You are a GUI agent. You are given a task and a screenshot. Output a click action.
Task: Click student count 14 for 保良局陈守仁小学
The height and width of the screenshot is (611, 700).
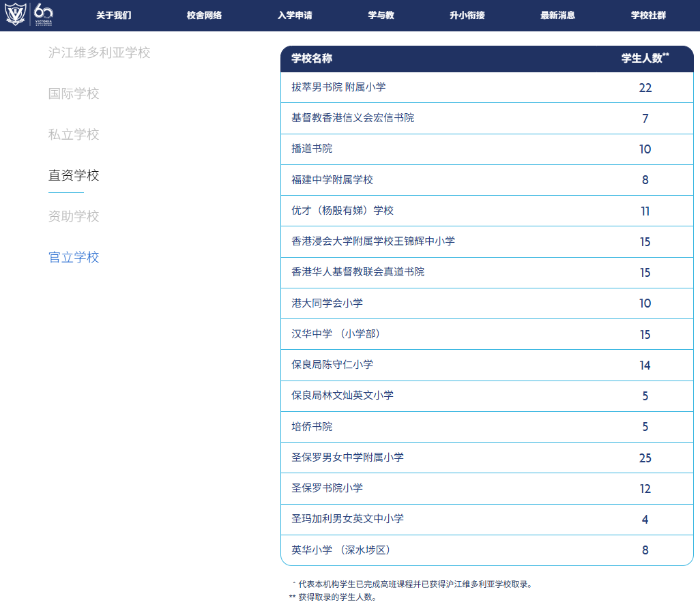click(645, 365)
